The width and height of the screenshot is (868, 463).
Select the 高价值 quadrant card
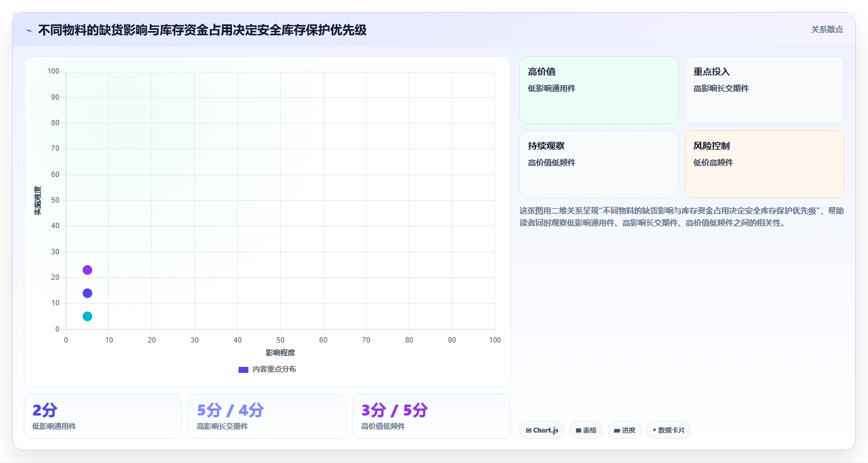click(598, 90)
